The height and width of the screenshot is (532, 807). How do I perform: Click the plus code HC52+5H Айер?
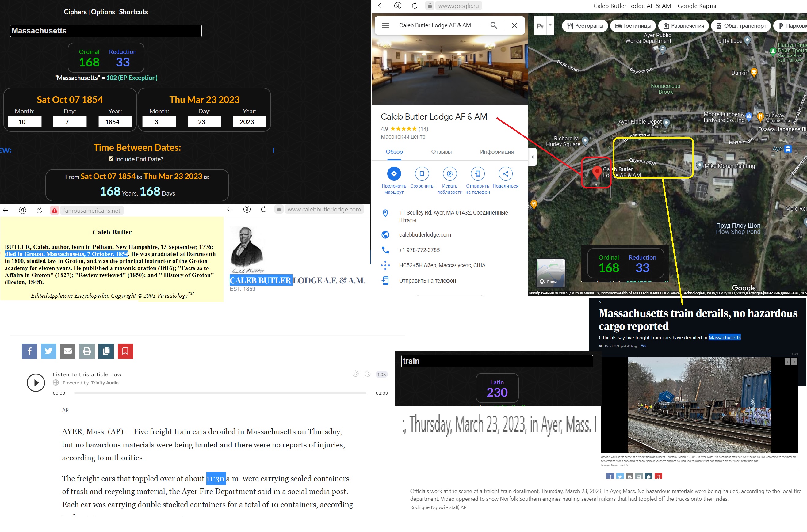442,265
